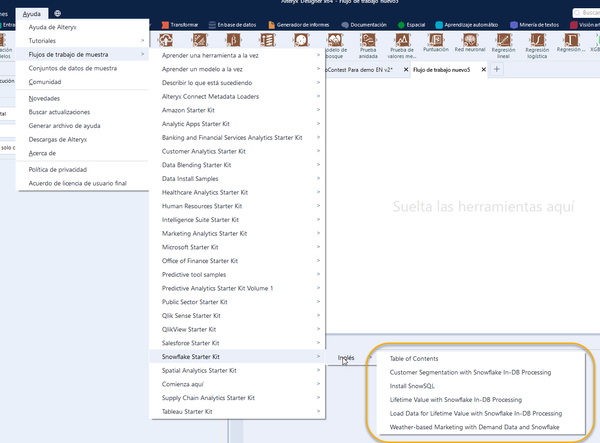Viewport: 600px width, 443px height.
Task: Select the Puntuación tool
Action: pyautogui.click(x=436, y=43)
